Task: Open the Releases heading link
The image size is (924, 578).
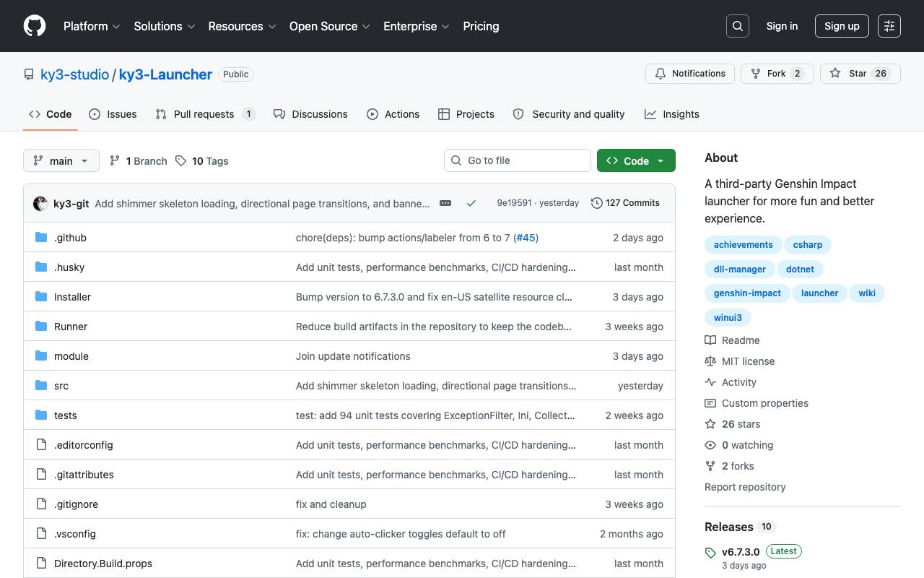Action: click(x=729, y=527)
